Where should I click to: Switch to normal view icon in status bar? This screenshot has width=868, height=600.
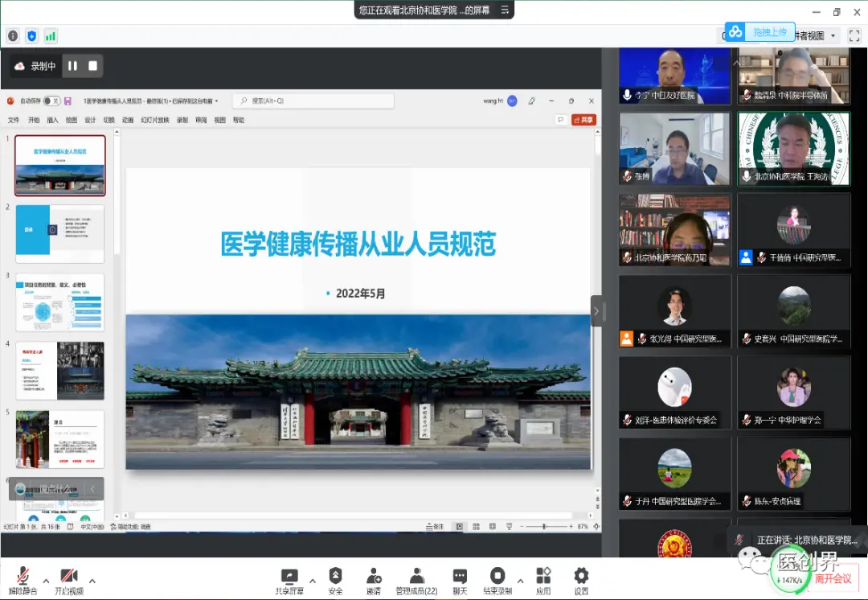point(460,526)
